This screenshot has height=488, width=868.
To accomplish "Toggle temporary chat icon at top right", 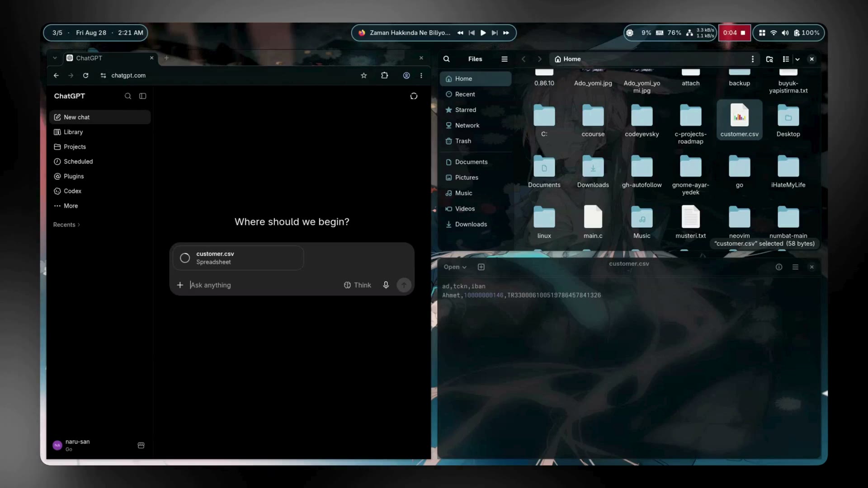I will [x=414, y=96].
